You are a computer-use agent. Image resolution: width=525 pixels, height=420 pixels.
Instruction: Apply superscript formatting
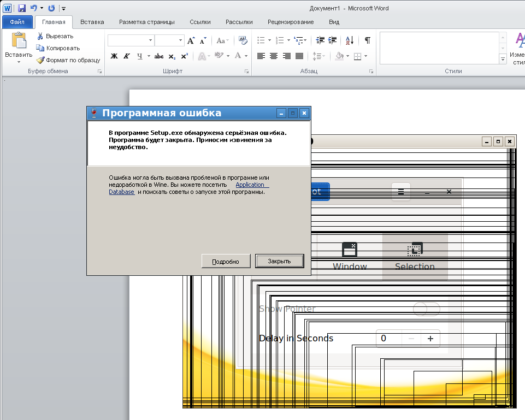tap(185, 56)
